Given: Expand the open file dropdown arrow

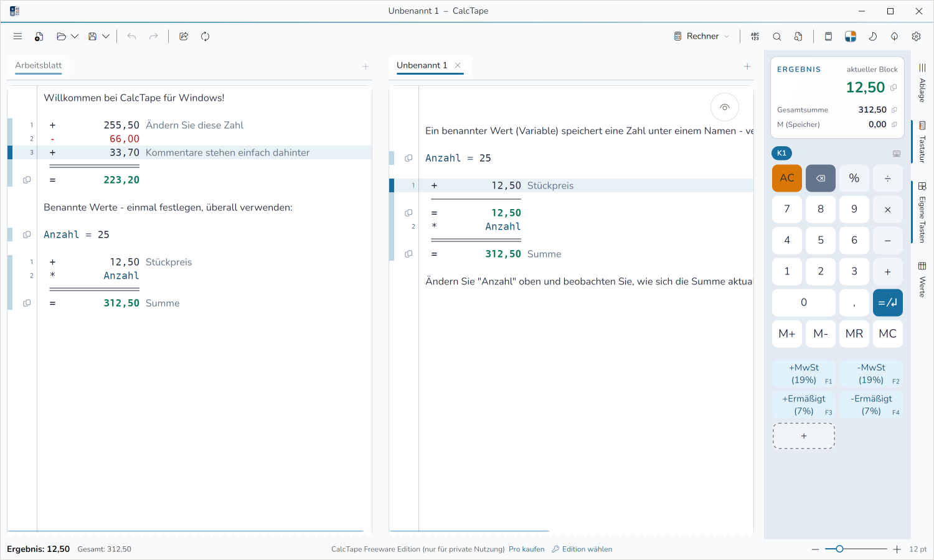Looking at the screenshot, I should [x=75, y=36].
